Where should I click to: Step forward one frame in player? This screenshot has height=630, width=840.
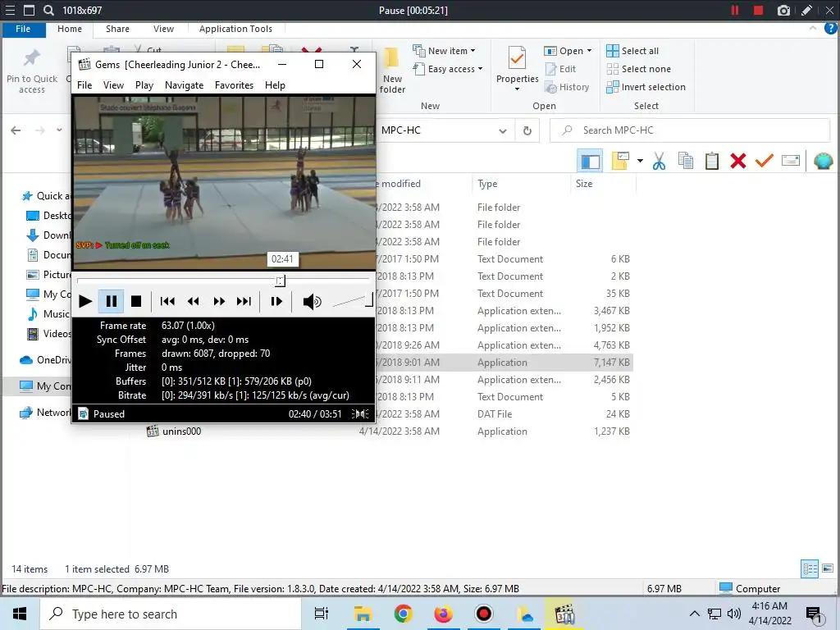[276, 301]
